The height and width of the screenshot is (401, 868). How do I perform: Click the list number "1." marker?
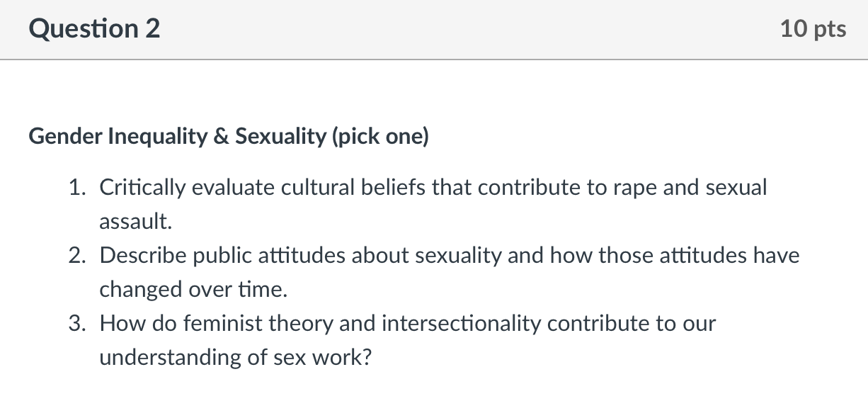78,188
